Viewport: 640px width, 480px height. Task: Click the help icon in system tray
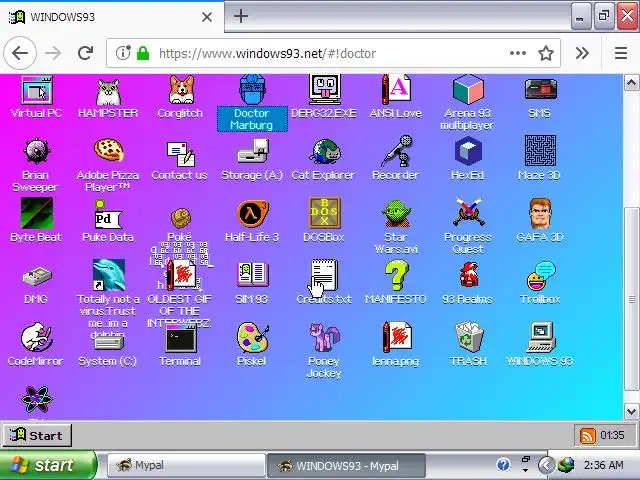pyautogui.click(x=503, y=464)
